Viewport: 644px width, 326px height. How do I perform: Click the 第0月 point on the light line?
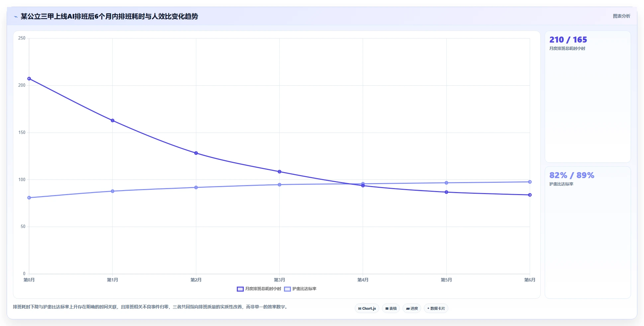tap(29, 198)
